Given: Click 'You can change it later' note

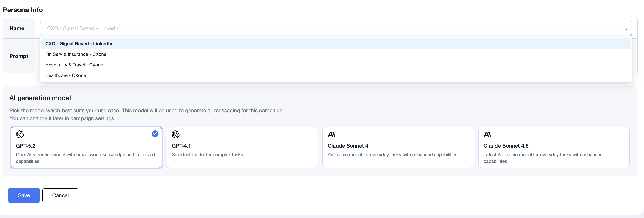Looking at the screenshot, I should 62,118.
